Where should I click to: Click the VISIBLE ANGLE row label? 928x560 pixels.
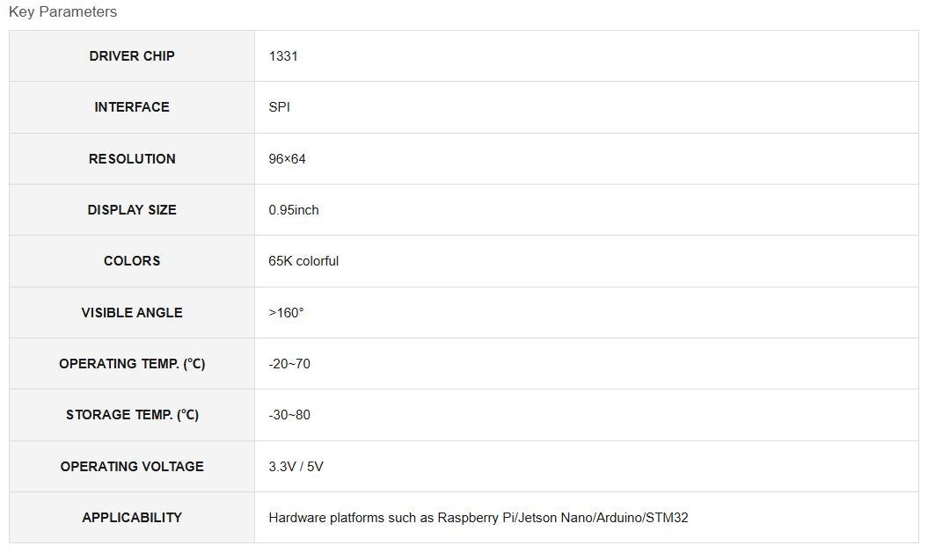click(132, 313)
